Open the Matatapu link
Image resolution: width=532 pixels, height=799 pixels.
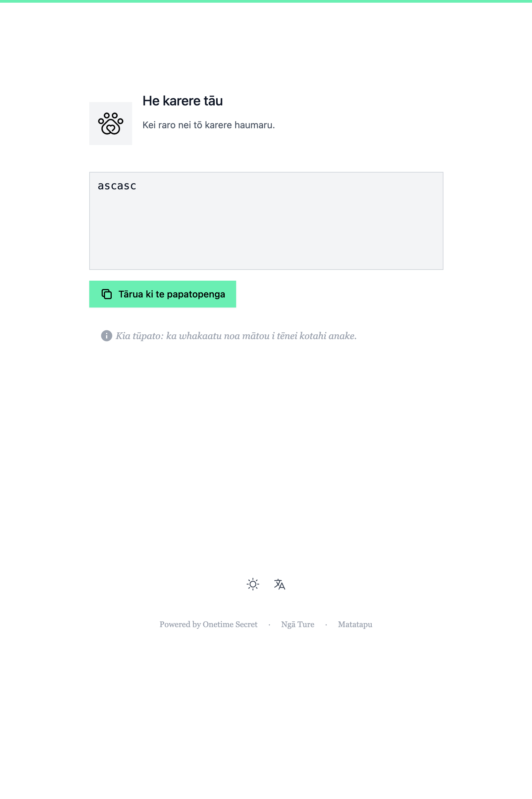point(355,624)
